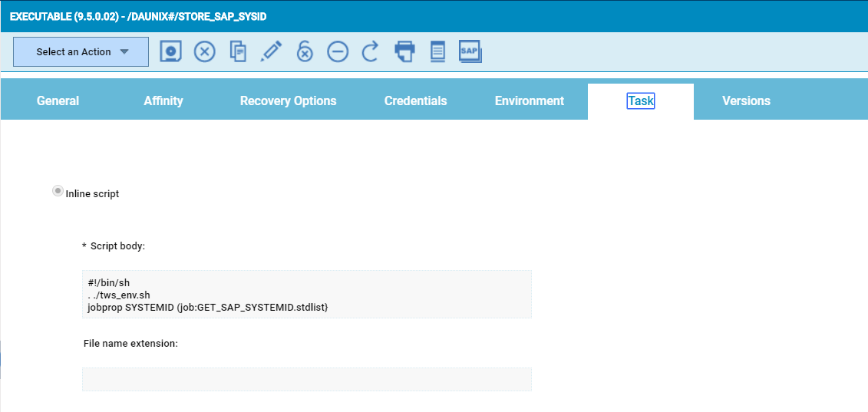Viewport: 868px width, 412px height.
Task: Click the circled X close icon
Action: 204,51
